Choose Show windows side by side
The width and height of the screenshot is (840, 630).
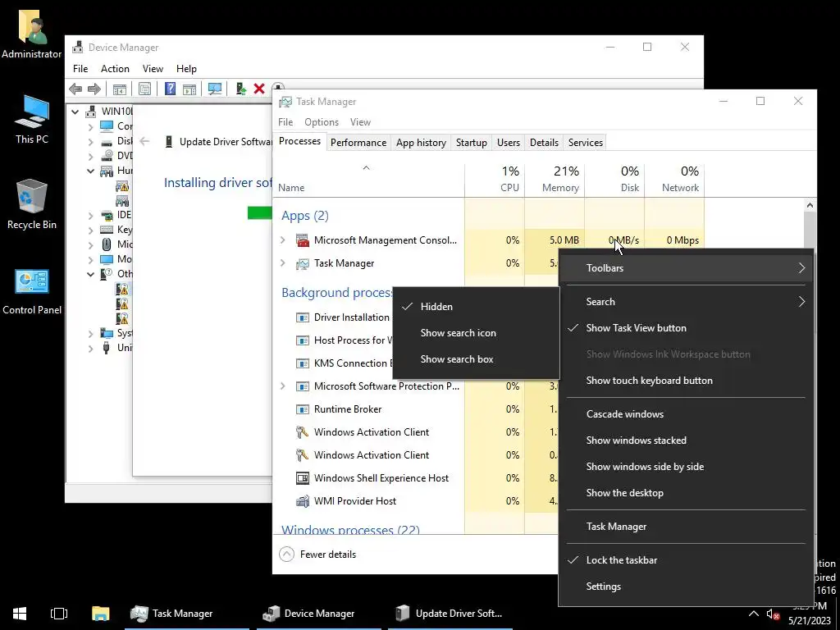coord(686,467)
